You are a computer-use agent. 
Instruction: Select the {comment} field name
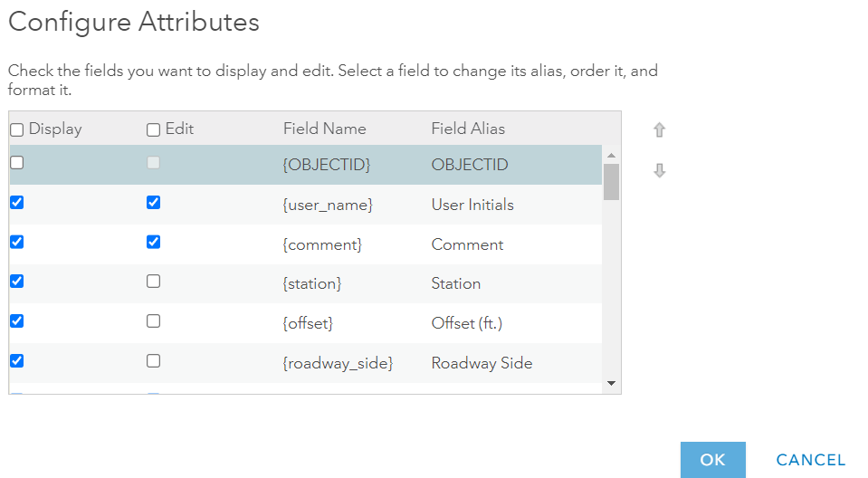pyautogui.click(x=322, y=244)
